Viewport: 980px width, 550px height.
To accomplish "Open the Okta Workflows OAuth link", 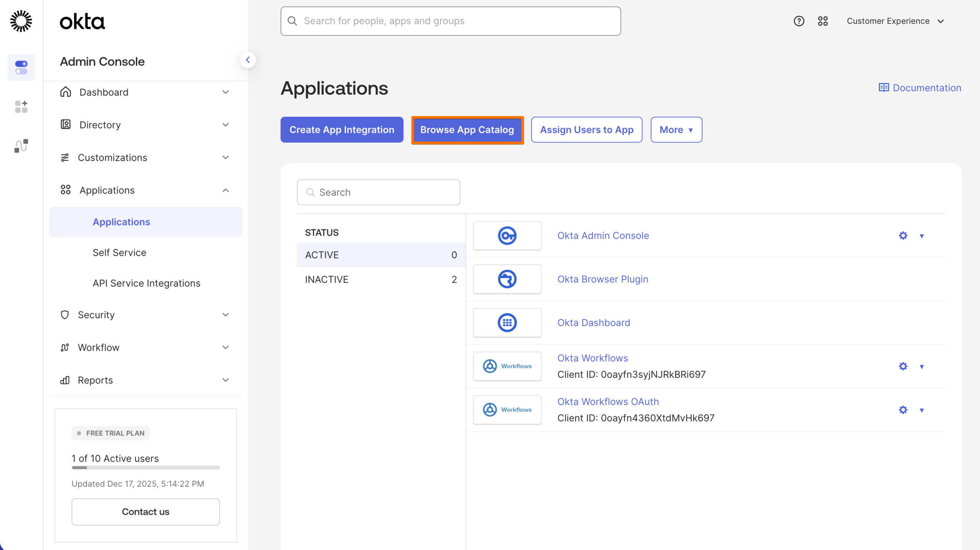I will 608,401.
